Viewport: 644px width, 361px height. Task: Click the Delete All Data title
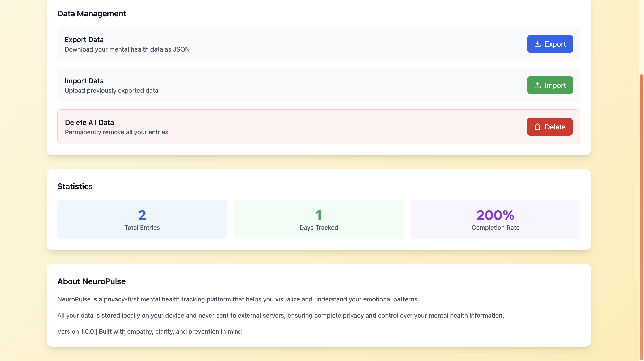[89, 122]
